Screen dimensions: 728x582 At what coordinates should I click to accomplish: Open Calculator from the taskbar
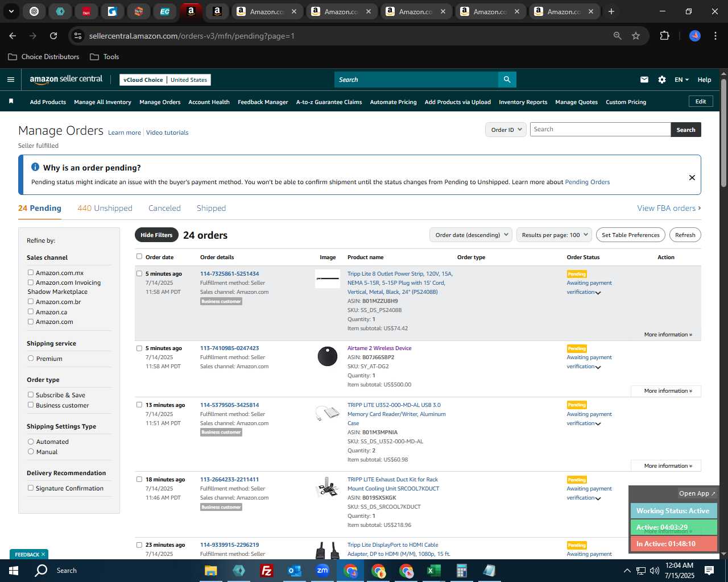pyautogui.click(x=461, y=571)
